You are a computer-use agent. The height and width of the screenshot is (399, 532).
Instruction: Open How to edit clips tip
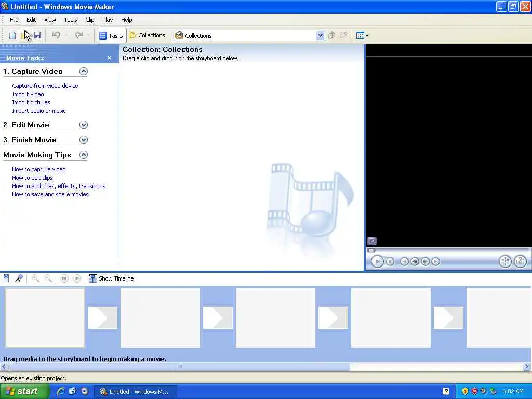[32, 178]
